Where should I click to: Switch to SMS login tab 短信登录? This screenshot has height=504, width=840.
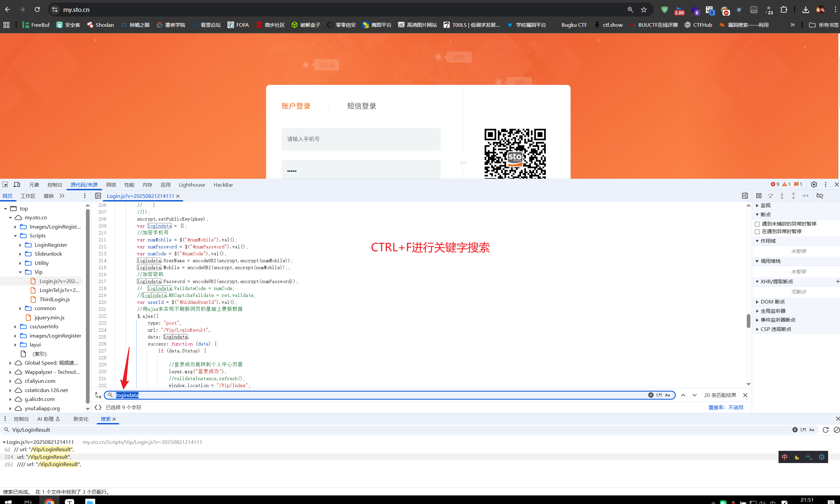361,106
